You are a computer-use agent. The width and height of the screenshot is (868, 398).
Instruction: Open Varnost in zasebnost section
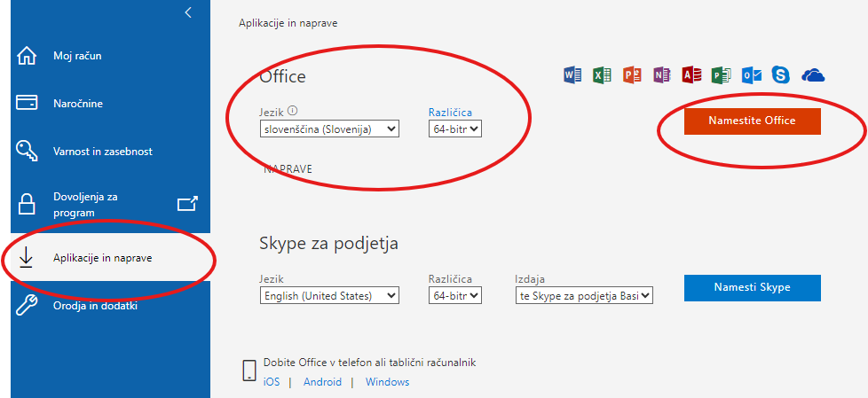coord(103,151)
